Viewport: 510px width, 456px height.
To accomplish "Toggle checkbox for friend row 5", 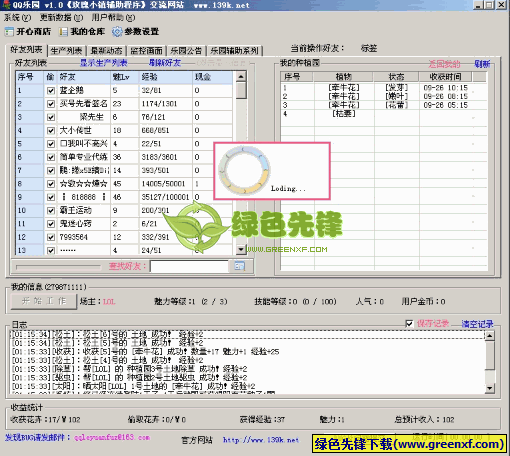I will pyautogui.click(x=51, y=144).
